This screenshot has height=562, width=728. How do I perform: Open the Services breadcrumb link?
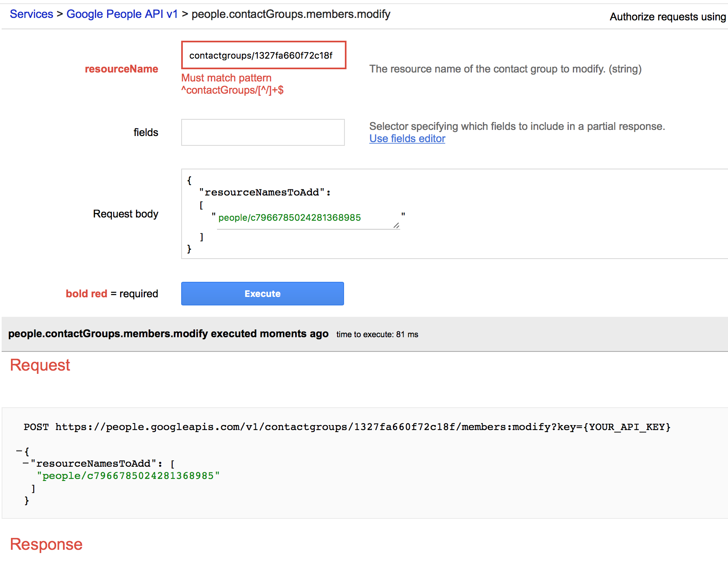click(x=31, y=14)
